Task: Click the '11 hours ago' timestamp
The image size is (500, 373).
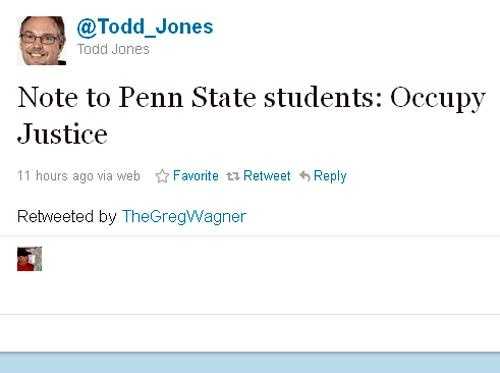Action: [x=55, y=176]
